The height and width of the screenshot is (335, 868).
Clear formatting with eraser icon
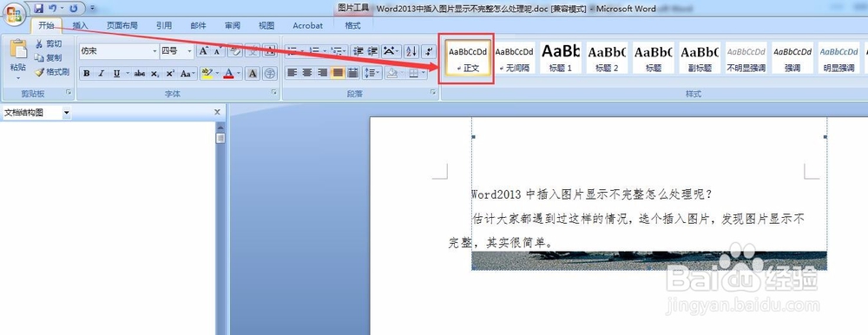coord(234,51)
